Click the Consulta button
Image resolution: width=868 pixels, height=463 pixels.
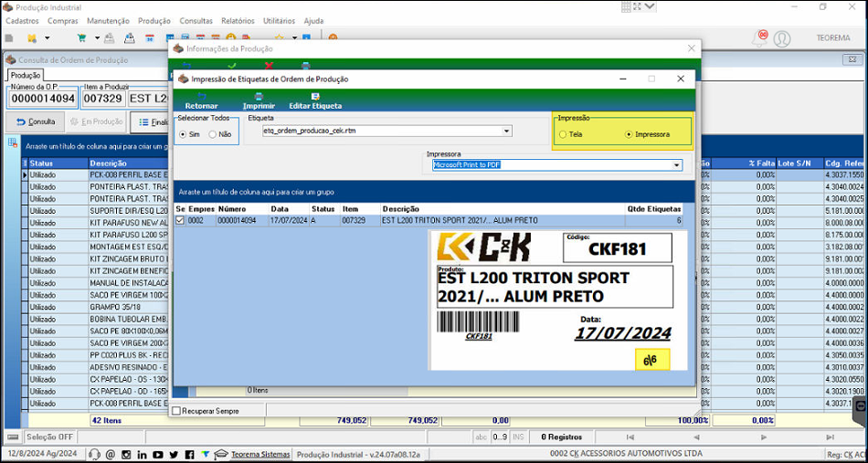tap(35, 121)
